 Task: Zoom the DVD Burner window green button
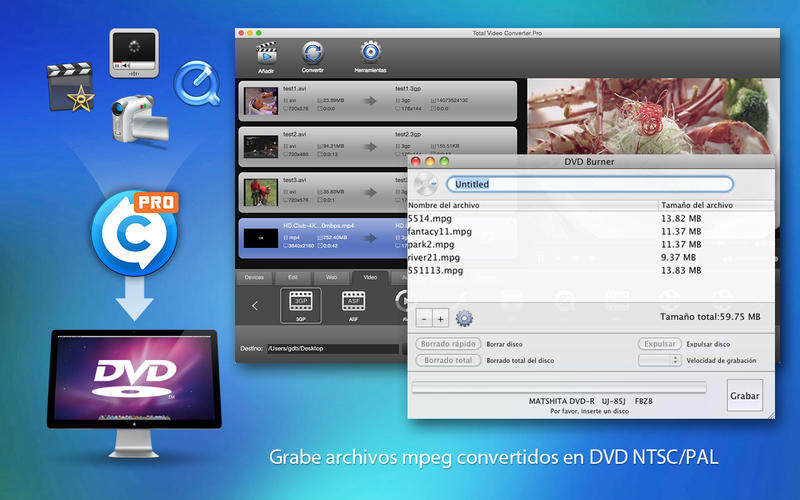(444, 162)
